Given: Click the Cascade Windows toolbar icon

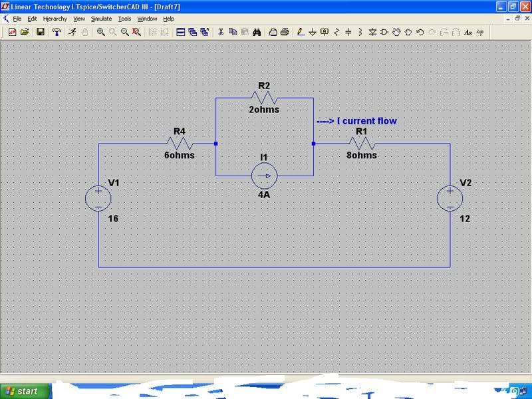Looking at the screenshot, I should 193,32.
